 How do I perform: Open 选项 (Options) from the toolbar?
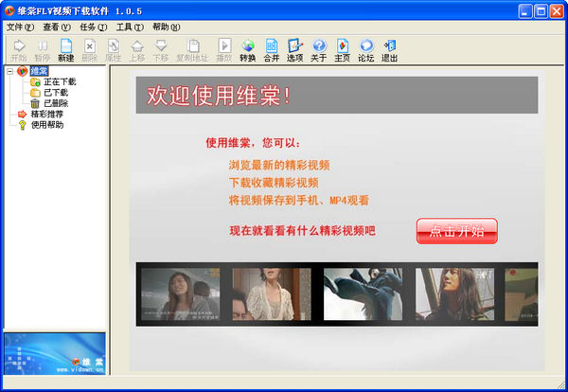[294, 50]
